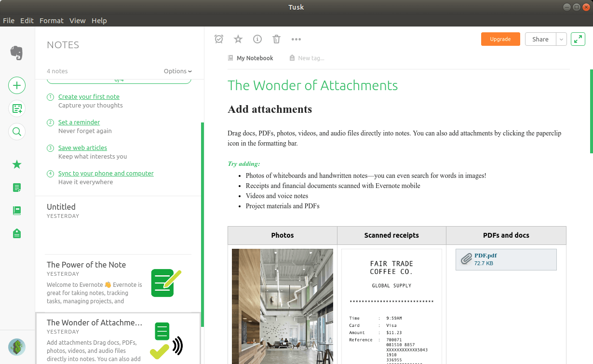Image resolution: width=593 pixels, height=364 pixels.
Task: Open account avatar with dollar sign
Action: coord(17,347)
